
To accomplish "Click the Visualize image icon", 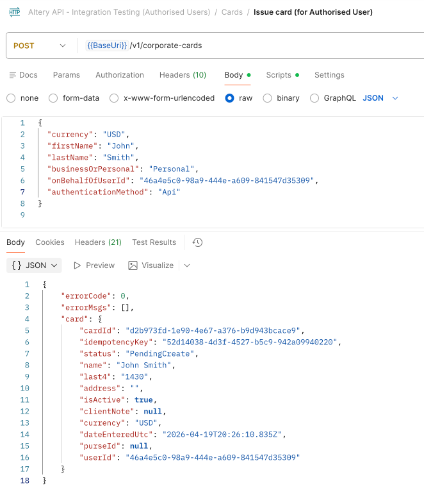I will 133,265.
